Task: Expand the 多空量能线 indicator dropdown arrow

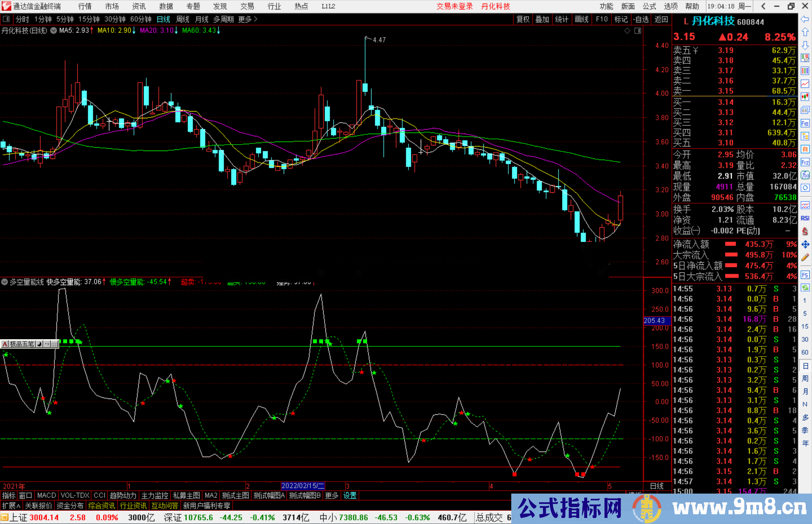Action: (x=5, y=282)
